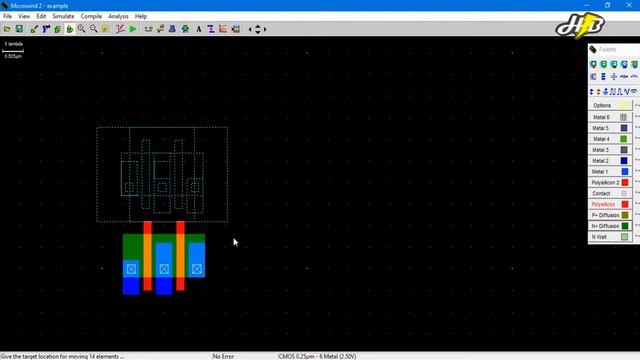Open the Edit menu

(41, 16)
